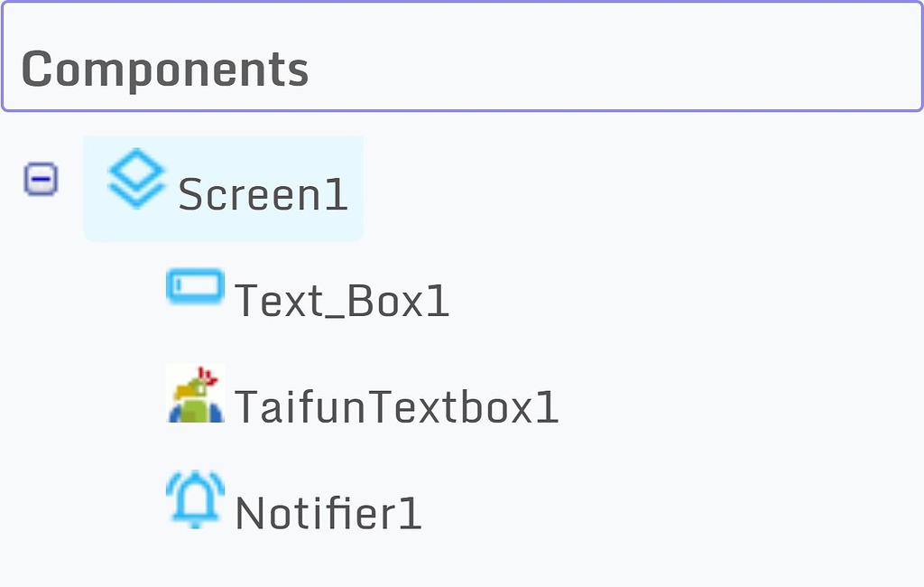924x587 pixels.
Task: Click the stacked-layers icon for Screen1
Action: tap(135, 179)
